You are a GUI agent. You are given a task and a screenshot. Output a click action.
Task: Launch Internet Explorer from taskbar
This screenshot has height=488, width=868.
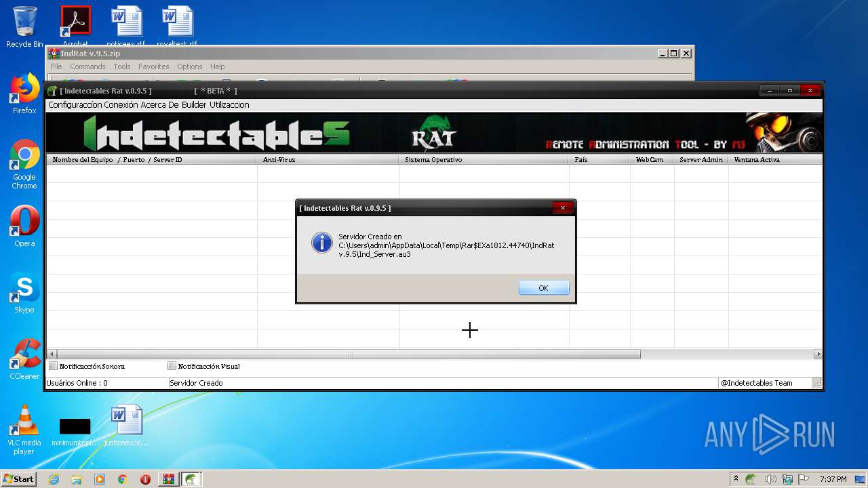54,479
